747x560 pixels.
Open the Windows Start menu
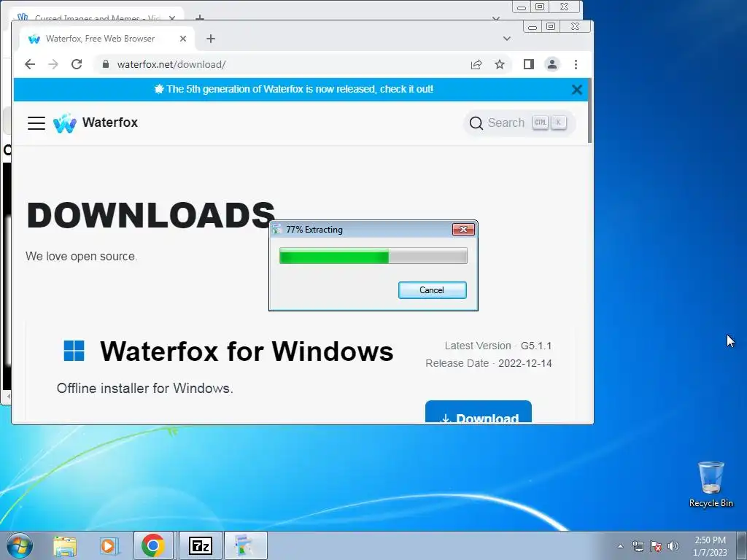pos(20,545)
